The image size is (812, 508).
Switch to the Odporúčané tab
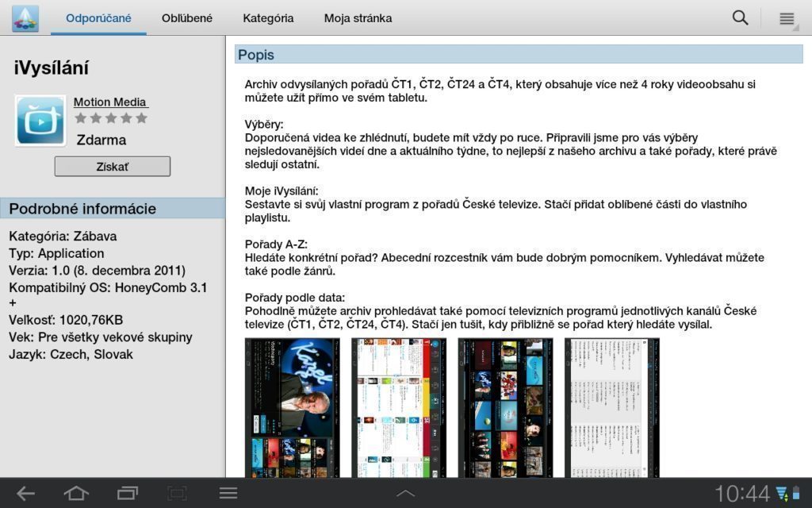click(98, 18)
